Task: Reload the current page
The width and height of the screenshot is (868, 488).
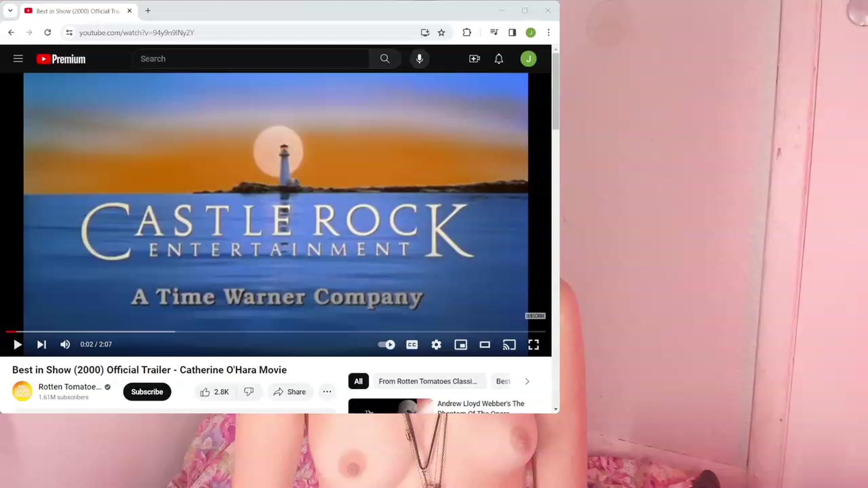Action: pyautogui.click(x=47, y=33)
